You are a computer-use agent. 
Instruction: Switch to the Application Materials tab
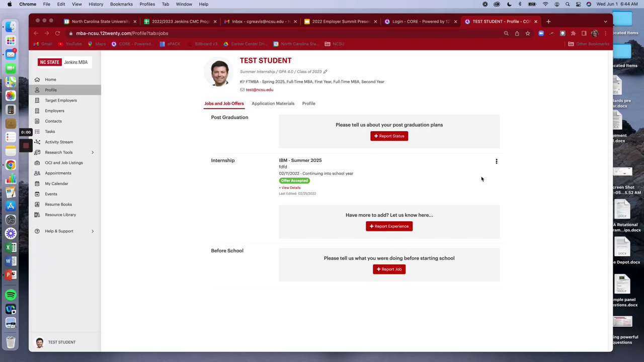point(273,104)
